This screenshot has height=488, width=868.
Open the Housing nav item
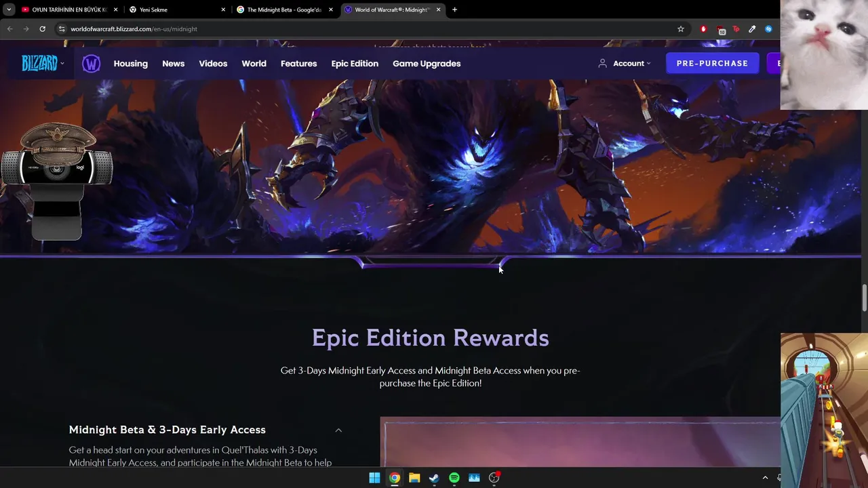point(131,64)
